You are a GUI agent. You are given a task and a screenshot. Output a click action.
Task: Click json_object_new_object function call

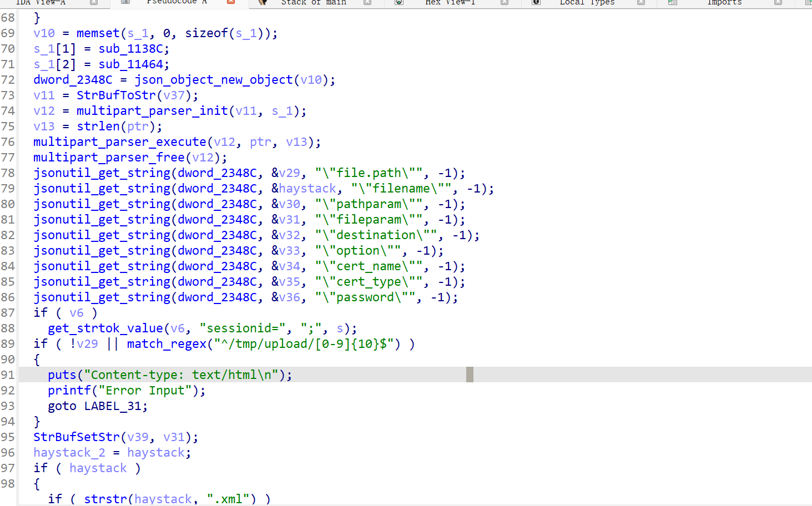coord(214,80)
